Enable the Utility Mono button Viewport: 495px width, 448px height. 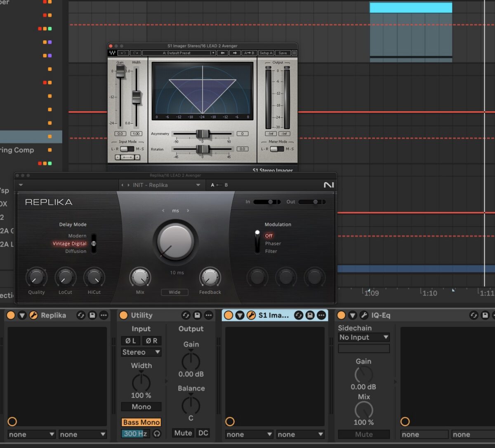(141, 407)
